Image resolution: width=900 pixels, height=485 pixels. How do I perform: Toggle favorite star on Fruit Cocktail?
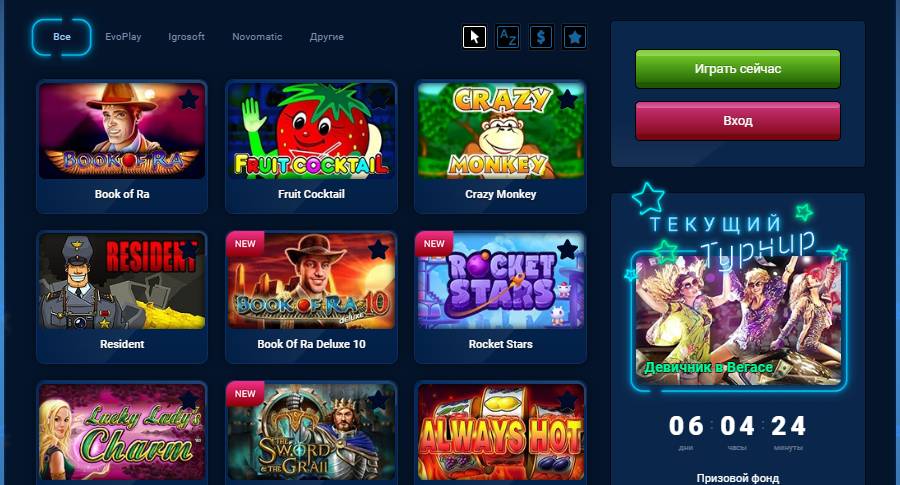coord(378,100)
